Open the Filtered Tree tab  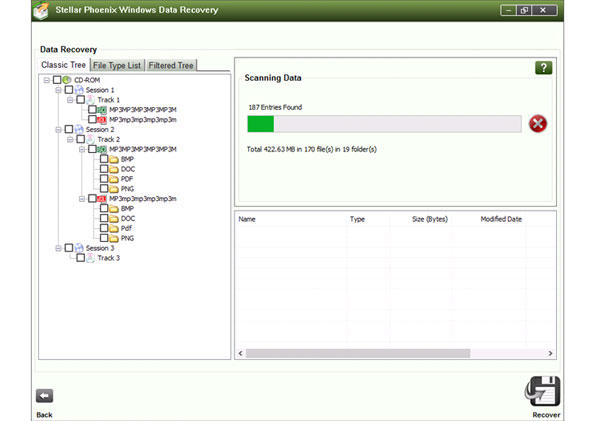pos(171,65)
